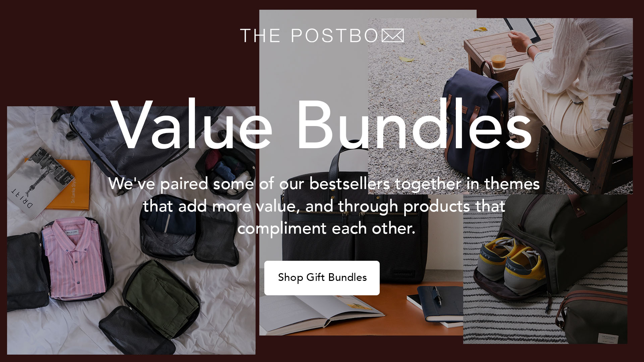
Task: Click the pen on the navy notebook
Action: 437,296
